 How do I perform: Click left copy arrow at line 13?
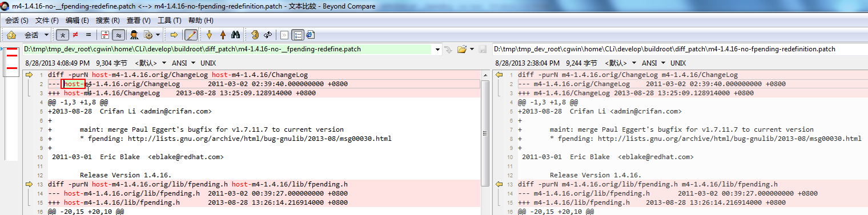pyautogui.click(x=29, y=184)
